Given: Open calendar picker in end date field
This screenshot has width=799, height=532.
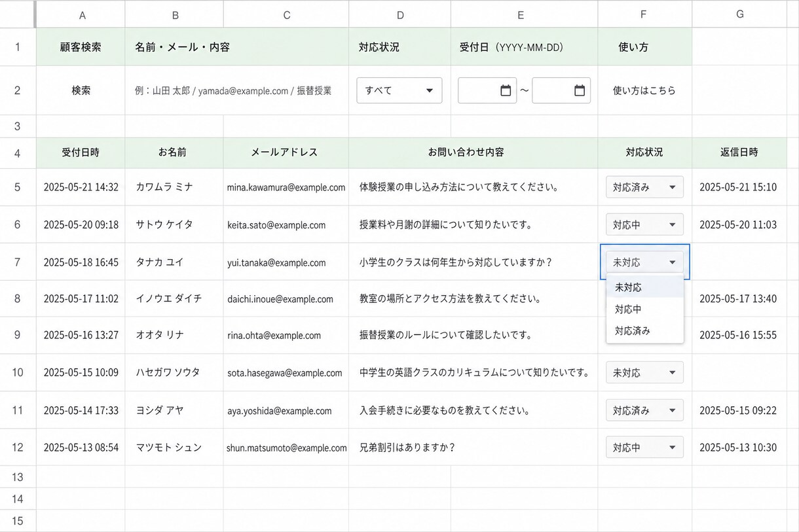Looking at the screenshot, I should click(580, 91).
